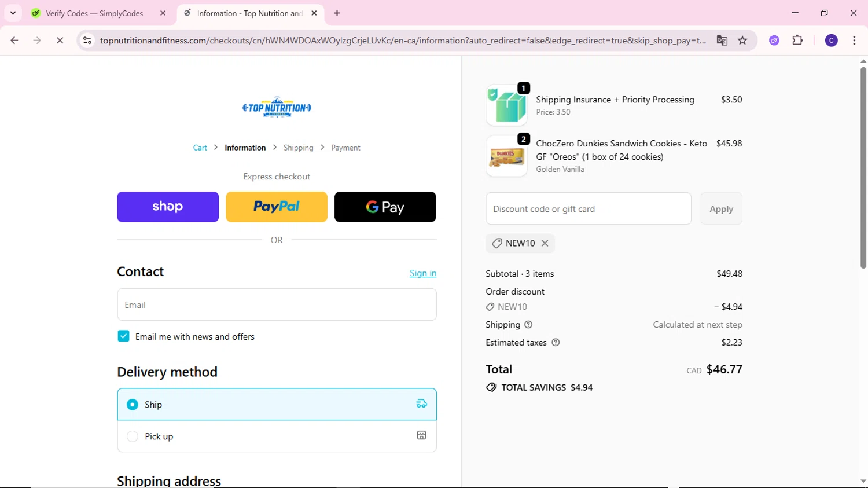868x488 pixels.
Task: Open the tab search dropdown arrow
Action: tap(13, 13)
